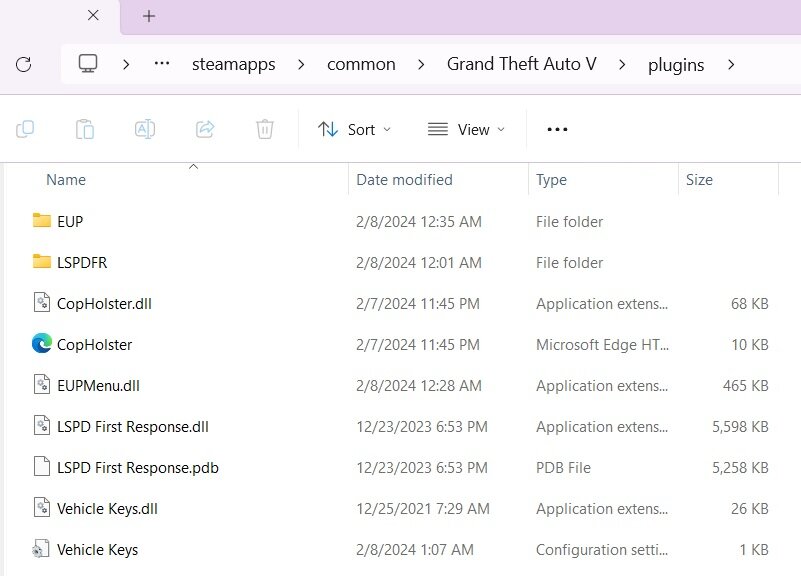Click the Delete trash icon

click(265, 129)
